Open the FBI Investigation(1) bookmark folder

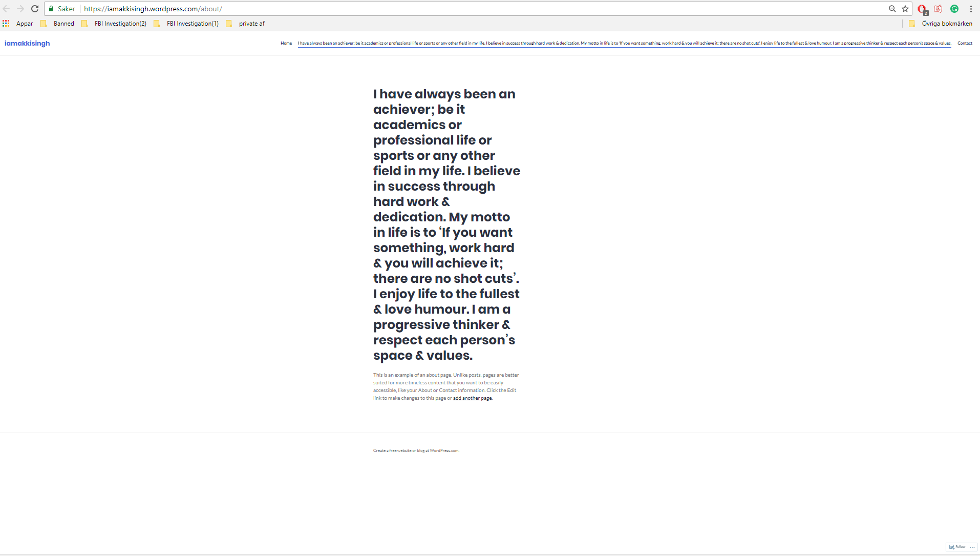pyautogui.click(x=186, y=24)
